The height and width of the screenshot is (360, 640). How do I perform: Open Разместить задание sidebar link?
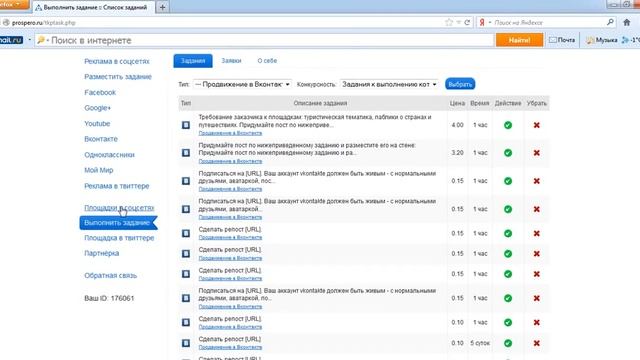click(118, 77)
